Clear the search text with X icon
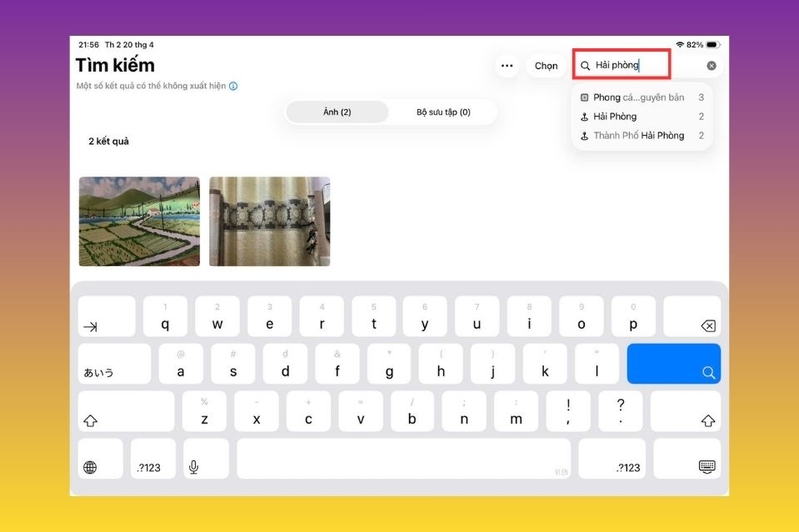The width and height of the screenshot is (799, 532). click(x=711, y=66)
